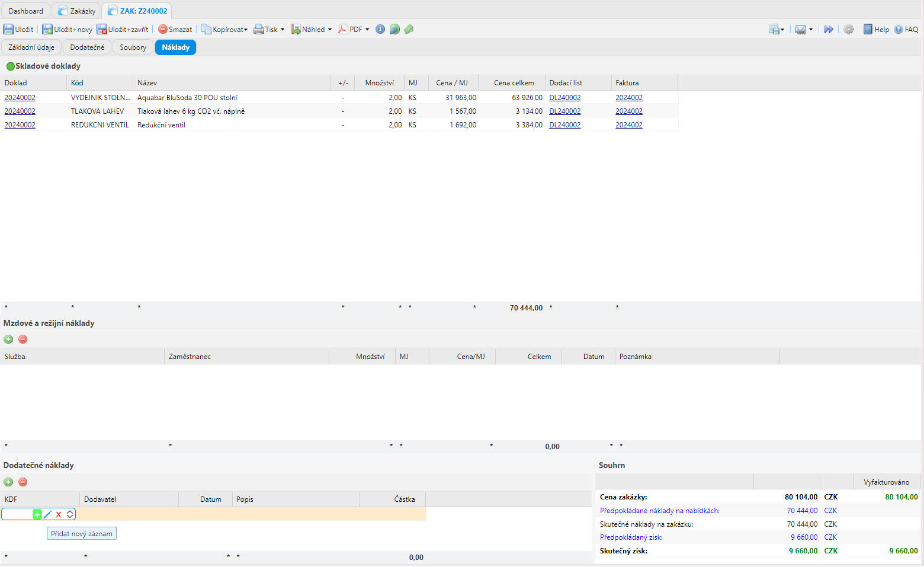Click the Předpokládaný zisk link
The image size is (924, 567).
click(631, 537)
